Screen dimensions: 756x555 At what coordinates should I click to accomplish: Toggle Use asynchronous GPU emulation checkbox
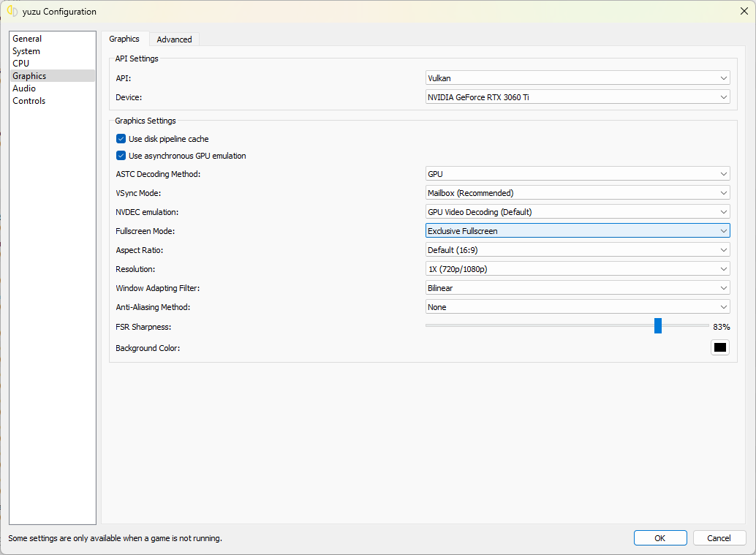coord(121,156)
